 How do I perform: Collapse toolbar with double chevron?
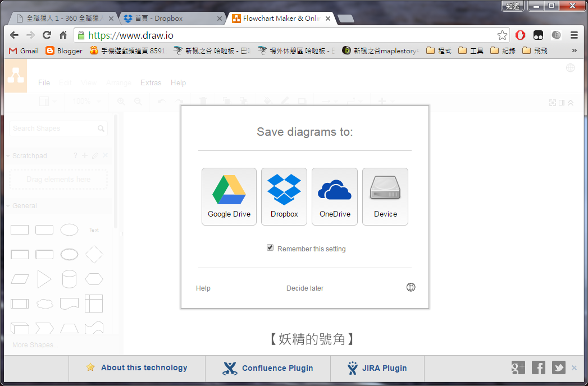point(571,103)
